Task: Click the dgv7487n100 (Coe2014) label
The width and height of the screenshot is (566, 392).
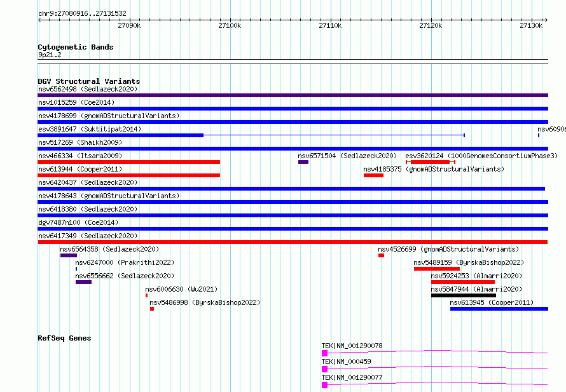Action: tap(78, 222)
